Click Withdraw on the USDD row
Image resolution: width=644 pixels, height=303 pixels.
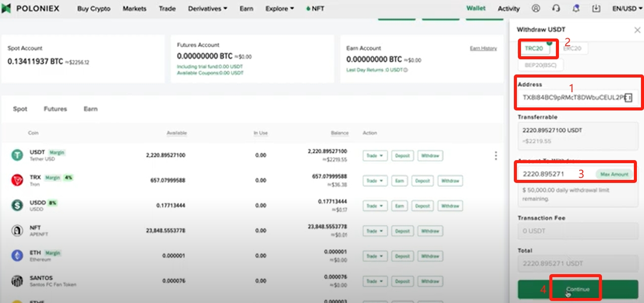coord(450,206)
